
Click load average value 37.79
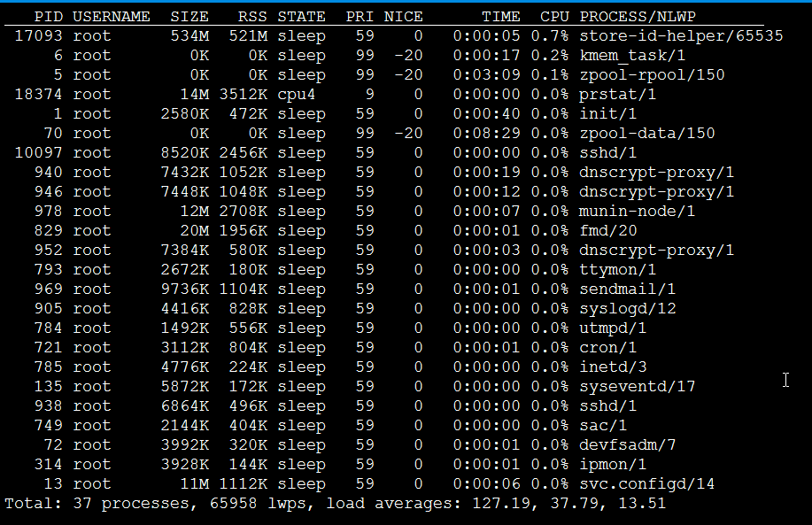click(575, 504)
